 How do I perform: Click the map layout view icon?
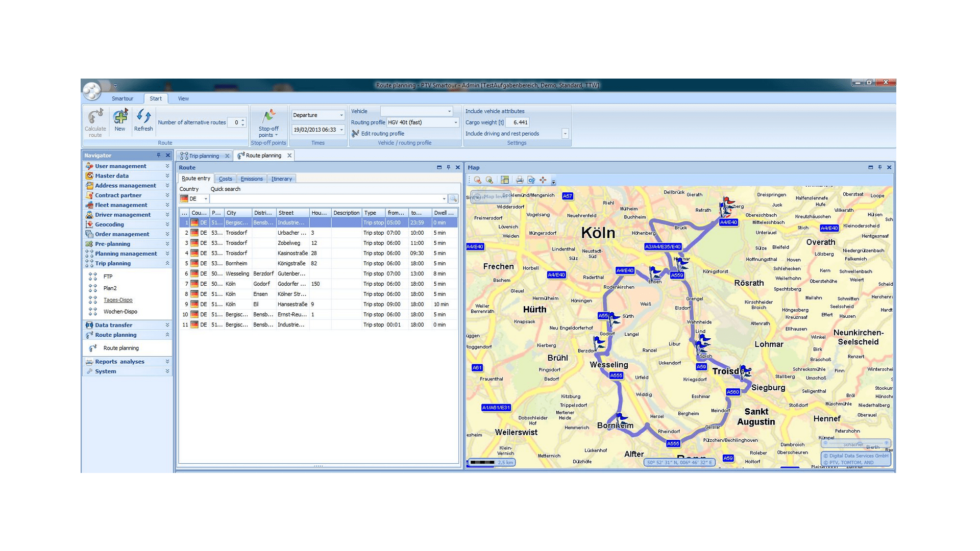tap(505, 180)
